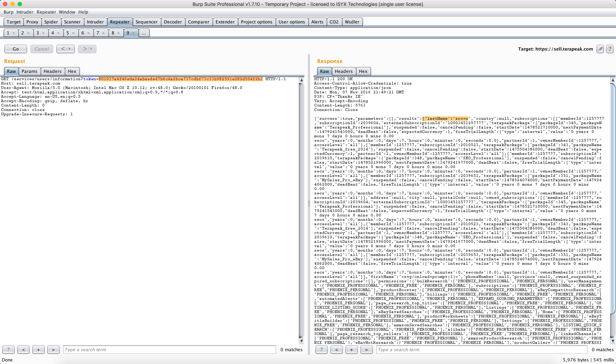
Task: Open the Alerts tab
Action: 317,22
